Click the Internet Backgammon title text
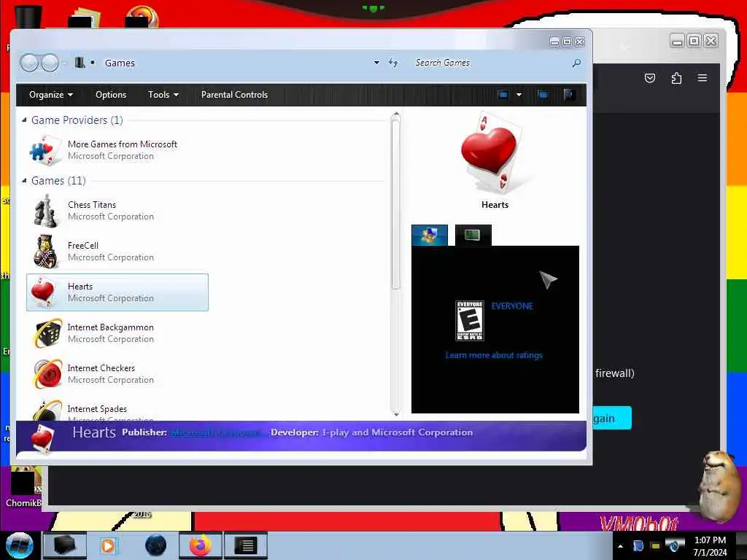Image resolution: width=747 pixels, height=560 pixels. (111, 327)
